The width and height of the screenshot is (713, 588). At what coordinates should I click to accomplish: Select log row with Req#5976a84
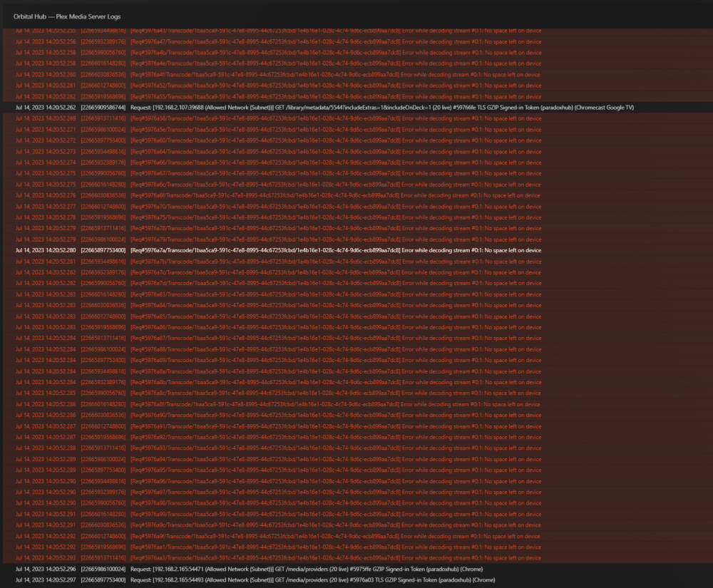pyautogui.click(x=356, y=305)
